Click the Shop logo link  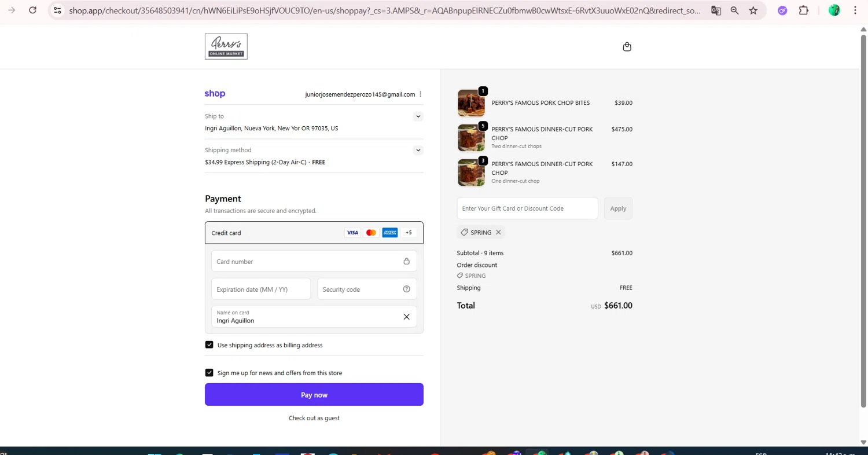tap(215, 94)
